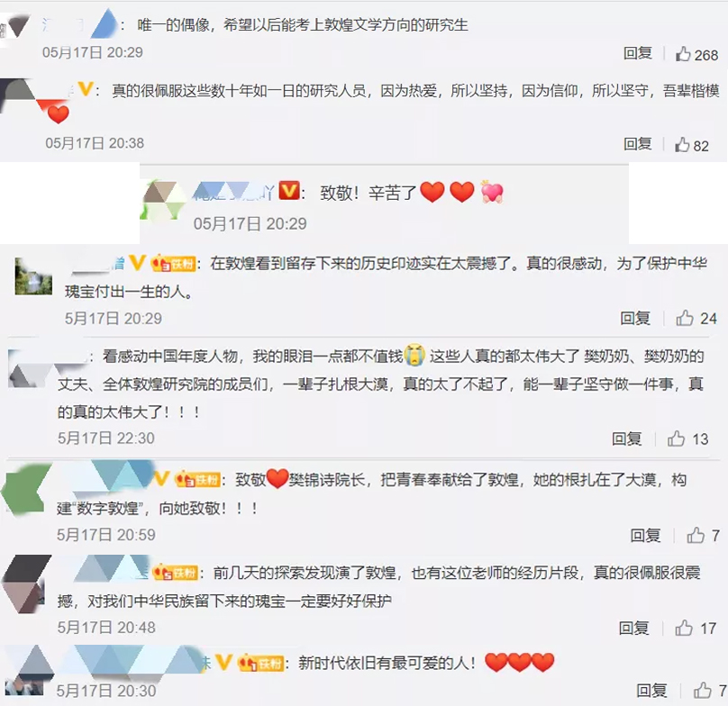
Task: Click 回复 for the 5月17日 20:30 comment
Action: (x=651, y=690)
